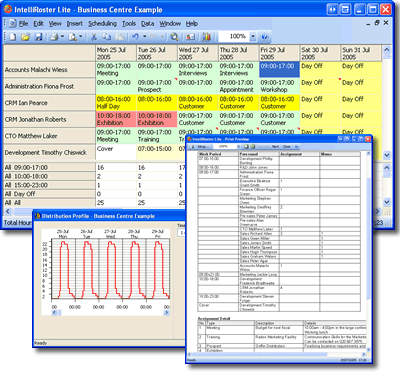The height and width of the screenshot is (374, 400).
Task: Open the redo history dropdown arrow
Action: click(x=162, y=37)
